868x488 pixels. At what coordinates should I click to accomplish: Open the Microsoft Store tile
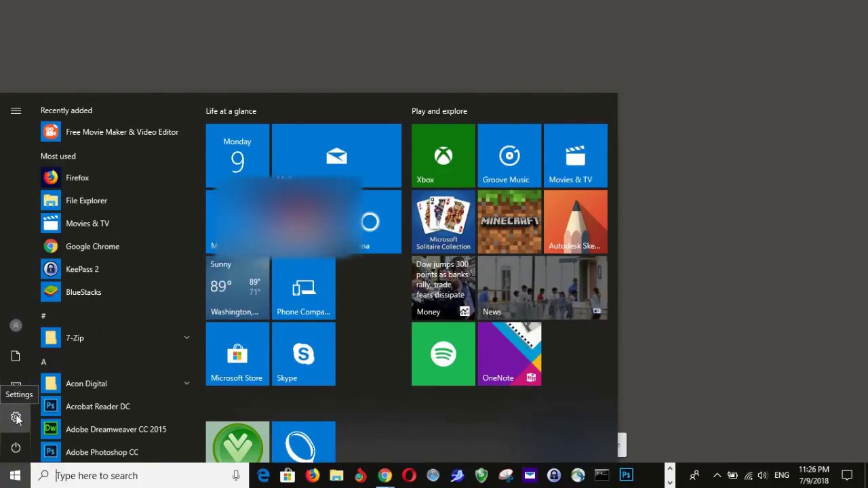coord(237,354)
